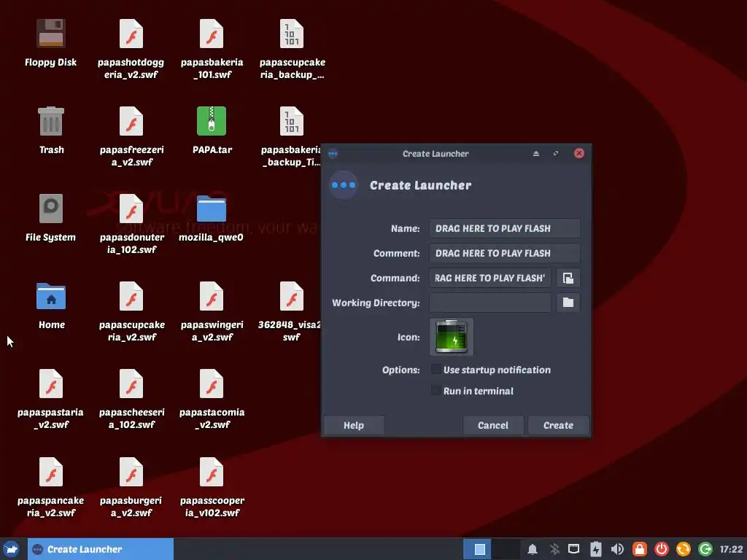Open the power manager battery icon
The image size is (747, 560).
(595, 550)
